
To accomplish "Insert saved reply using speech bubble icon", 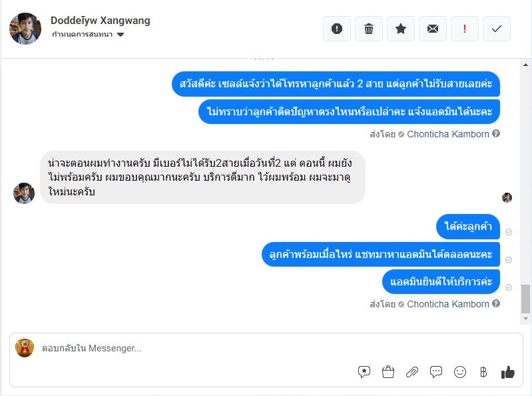I will [436, 372].
